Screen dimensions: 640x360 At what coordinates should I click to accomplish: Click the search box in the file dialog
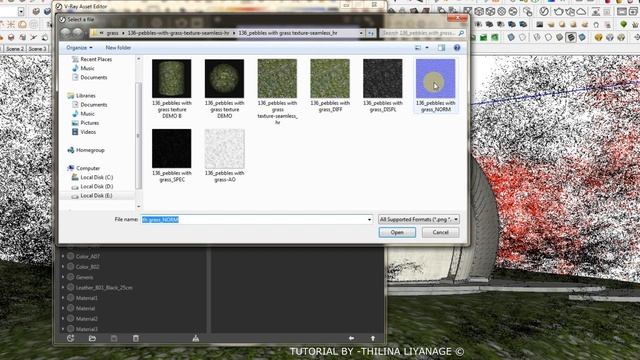click(x=422, y=33)
